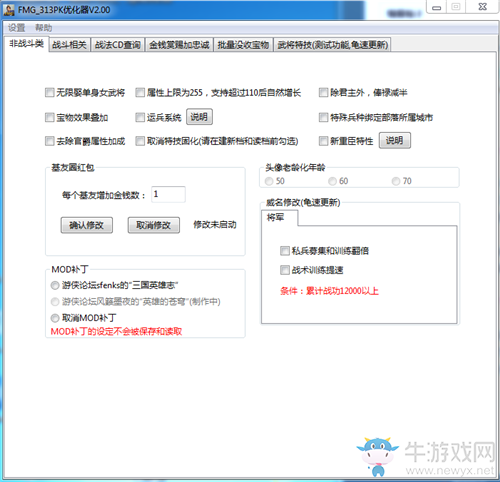500x482 pixels.
Task: Choose portrait aging age 60
Action: point(332,181)
